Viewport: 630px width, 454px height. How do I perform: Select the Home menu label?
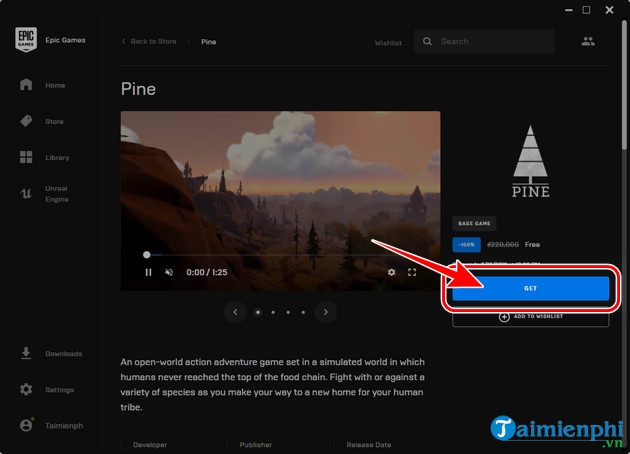tap(55, 85)
